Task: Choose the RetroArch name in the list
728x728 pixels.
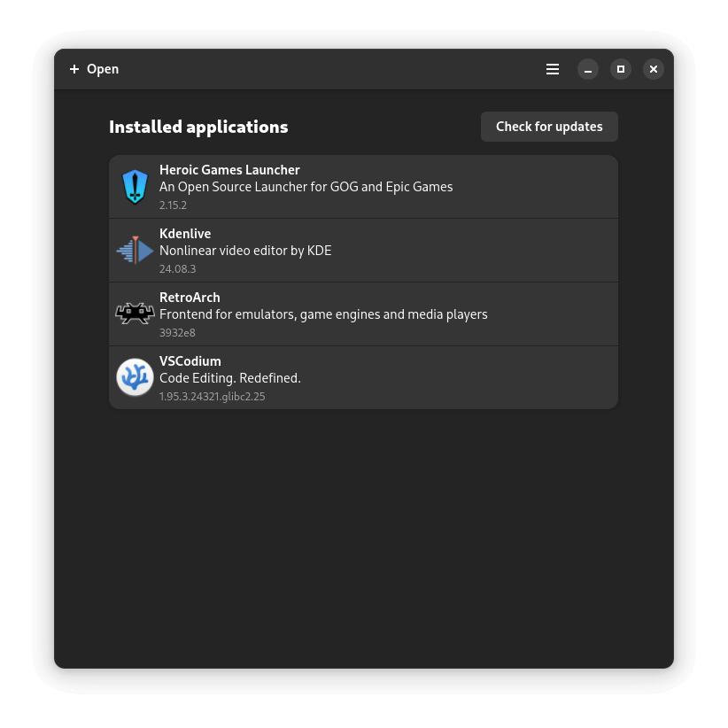Action: point(190,298)
